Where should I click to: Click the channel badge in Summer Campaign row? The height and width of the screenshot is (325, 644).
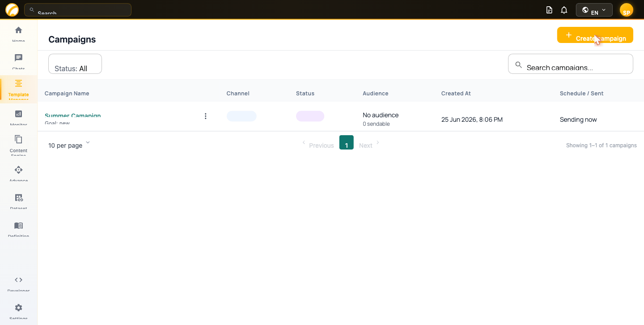coord(241,116)
